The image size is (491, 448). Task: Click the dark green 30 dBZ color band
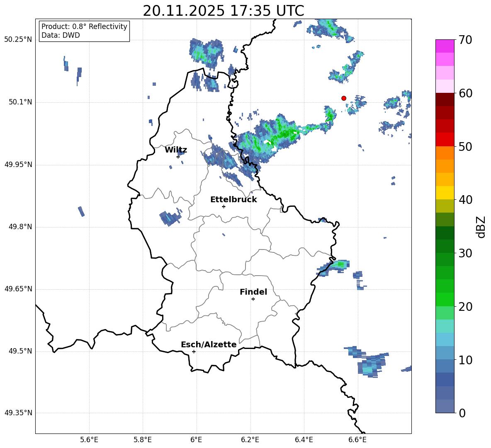(x=445, y=246)
